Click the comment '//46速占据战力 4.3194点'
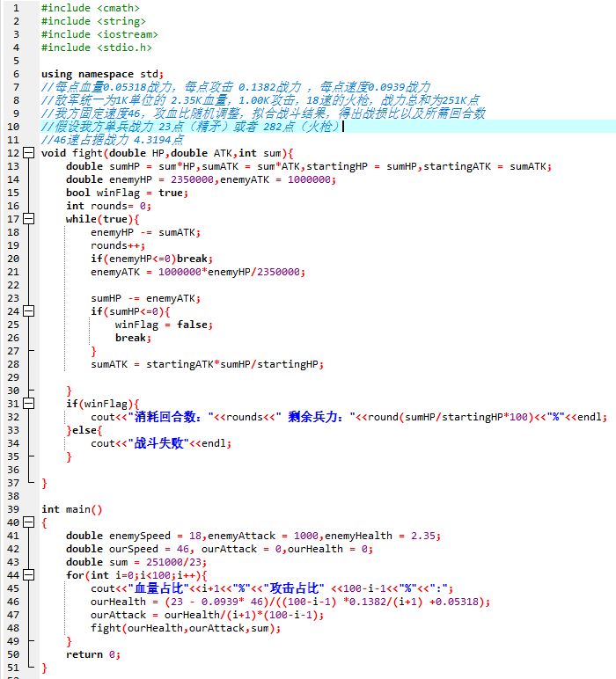The height and width of the screenshot is (679, 616). tap(113, 140)
